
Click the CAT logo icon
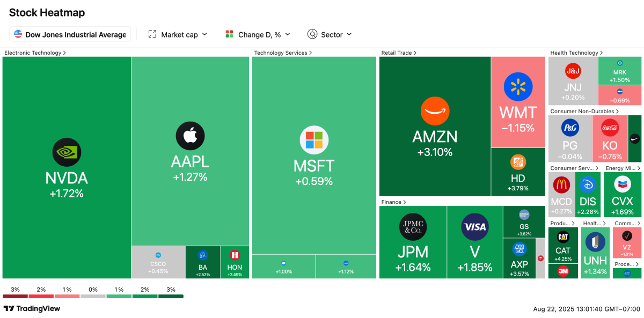click(563, 236)
